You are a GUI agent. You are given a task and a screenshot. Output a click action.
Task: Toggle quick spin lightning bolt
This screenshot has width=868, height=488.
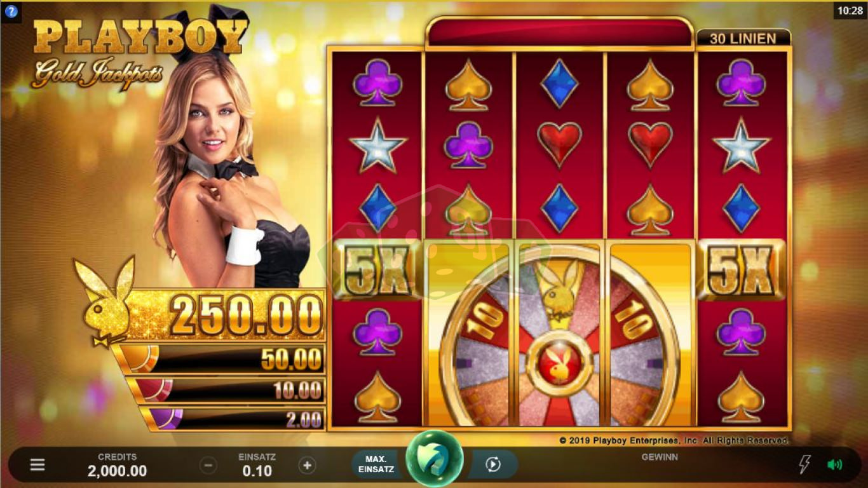(x=804, y=464)
